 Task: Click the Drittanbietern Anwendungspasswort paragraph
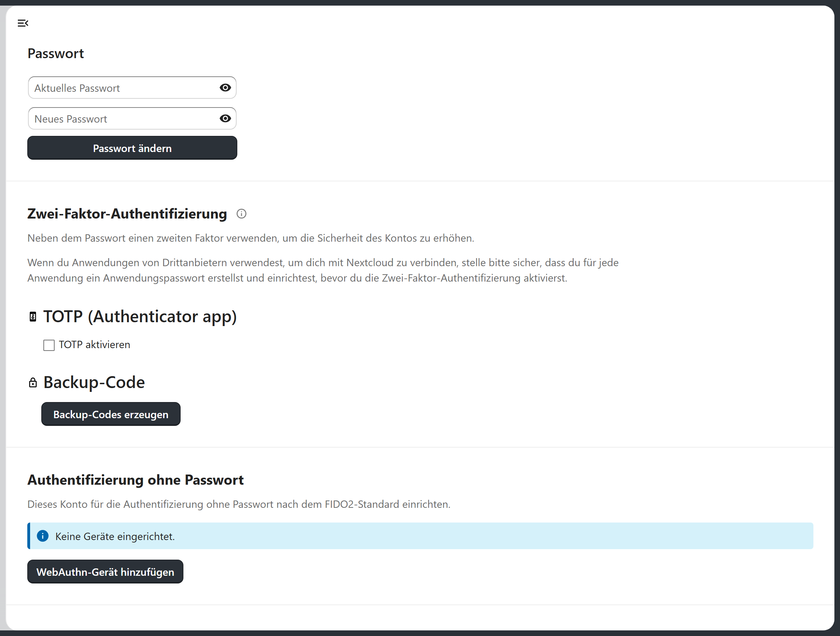click(x=323, y=270)
